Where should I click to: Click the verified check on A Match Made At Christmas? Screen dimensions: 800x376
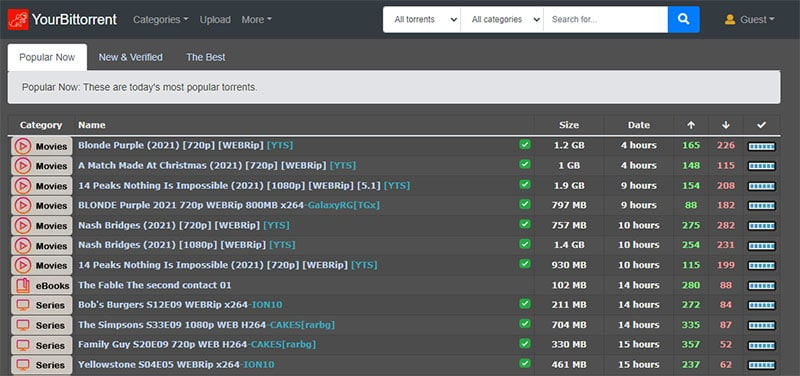pos(524,164)
